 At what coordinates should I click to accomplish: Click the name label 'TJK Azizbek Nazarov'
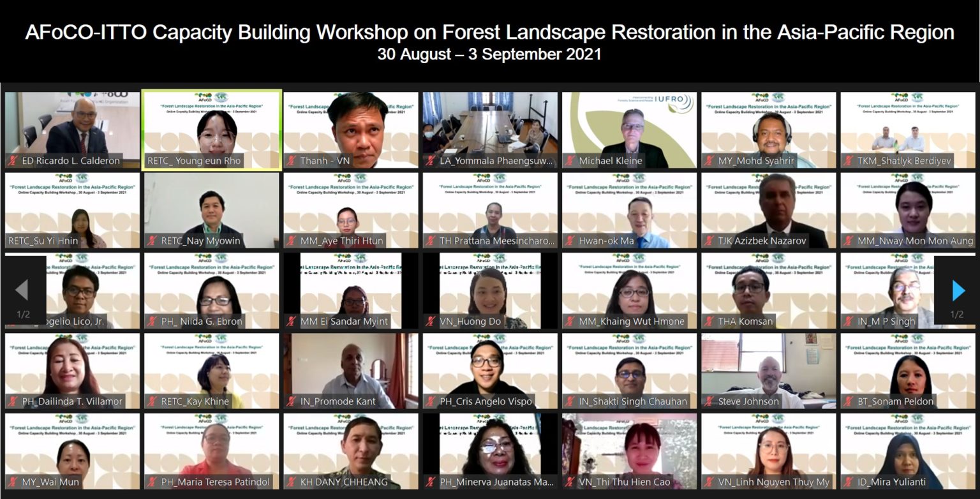click(x=762, y=241)
